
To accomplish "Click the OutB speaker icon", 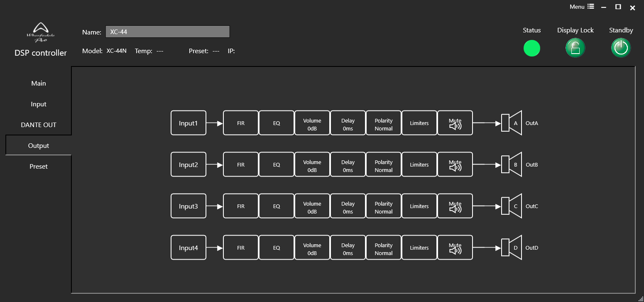I will coord(512,165).
